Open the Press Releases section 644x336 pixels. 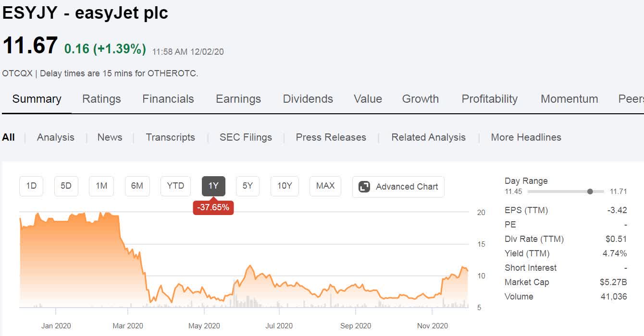point(331,137)
